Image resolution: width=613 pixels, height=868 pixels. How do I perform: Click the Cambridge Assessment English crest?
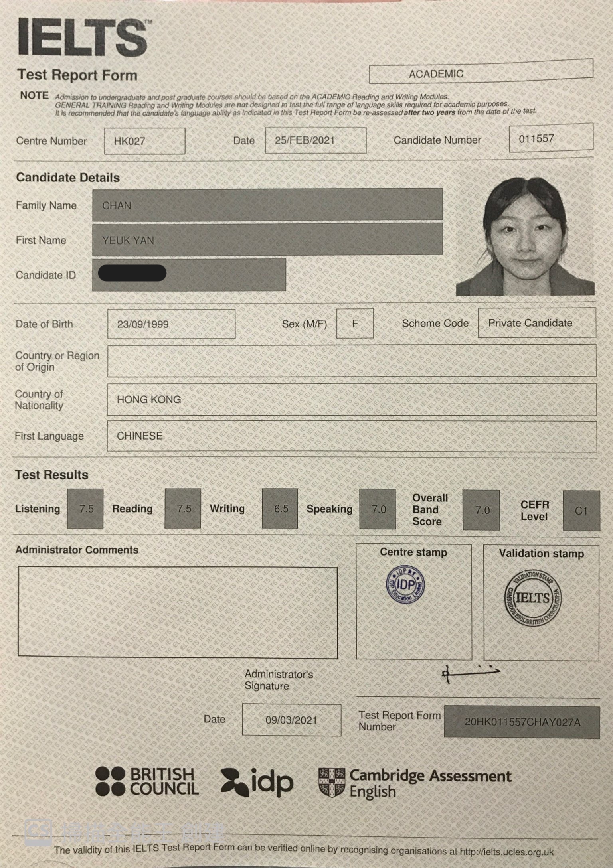point(331,782)
